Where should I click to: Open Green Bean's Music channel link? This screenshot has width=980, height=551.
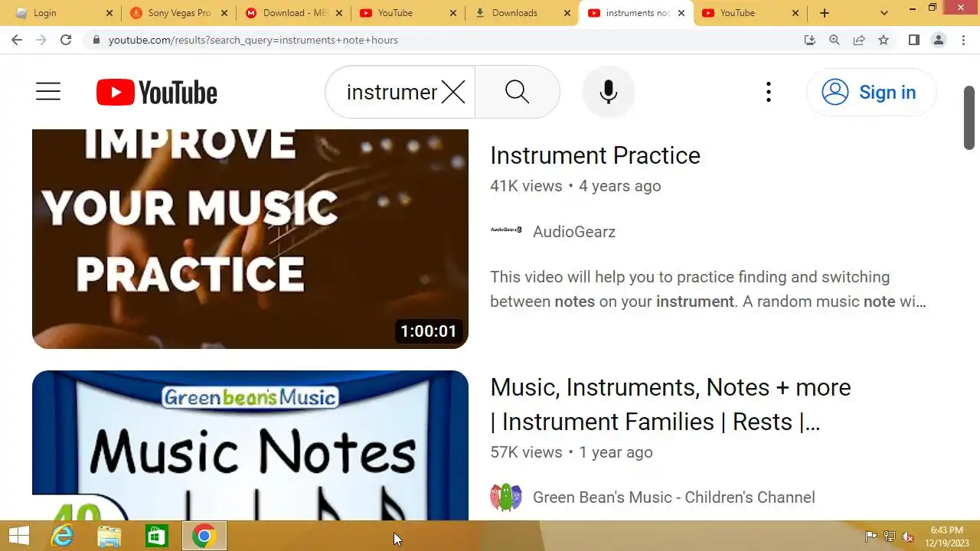pyautogui.click(x=674, y=497)
